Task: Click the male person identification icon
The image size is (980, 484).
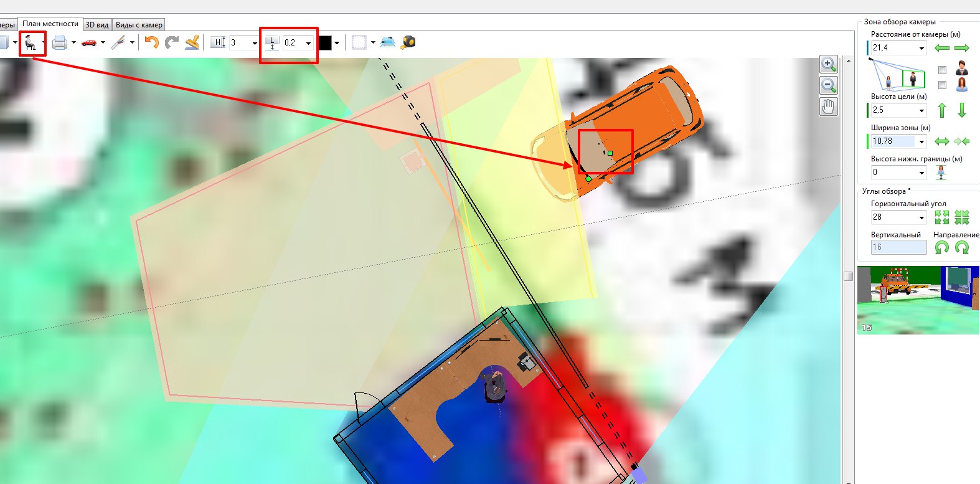Action: coord(962,69)
